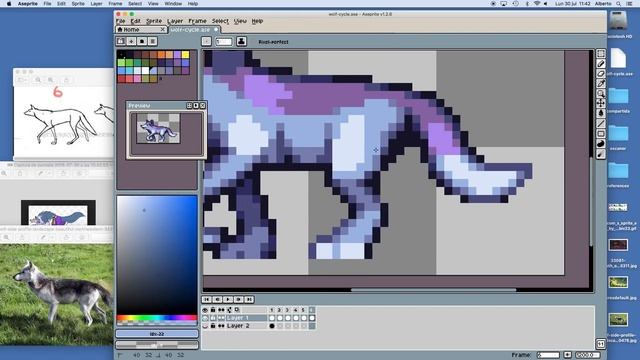Select the Paint Bucket tool
The width and height of the screenshot is (640, 360).
click(x=600, y=113)
